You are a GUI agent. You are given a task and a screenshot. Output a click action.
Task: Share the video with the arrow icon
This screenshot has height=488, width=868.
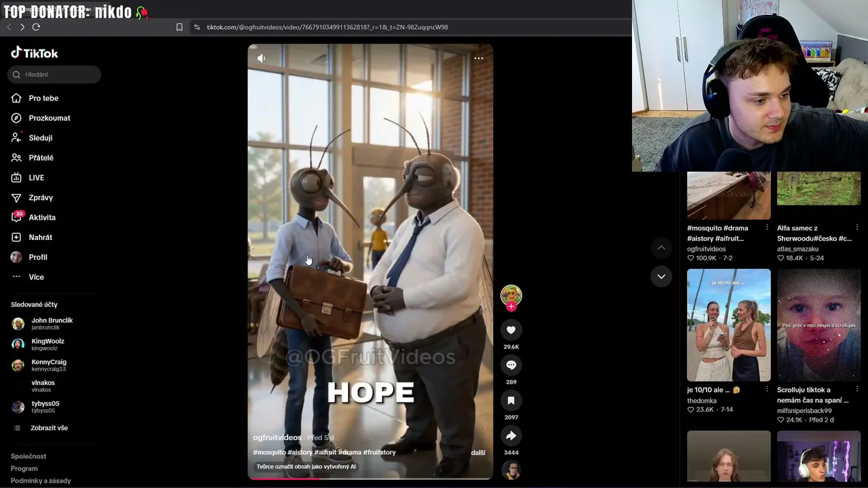pyautogui.click(x=511, y=436)
